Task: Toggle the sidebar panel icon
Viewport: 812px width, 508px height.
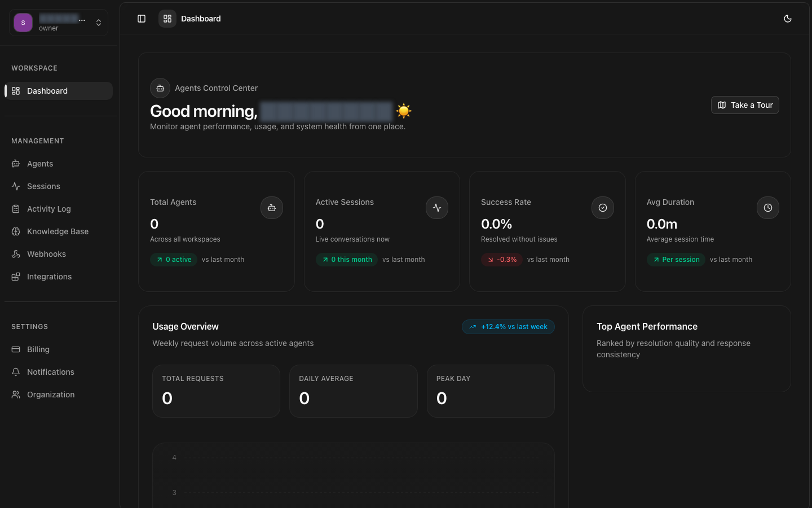Action: pos(142,19)
